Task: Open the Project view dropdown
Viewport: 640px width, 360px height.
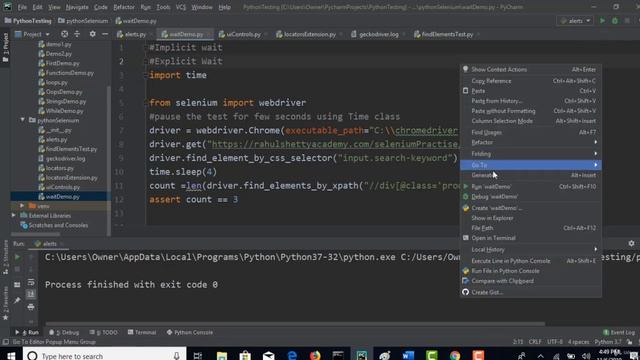Action: (x=32, y=34)
